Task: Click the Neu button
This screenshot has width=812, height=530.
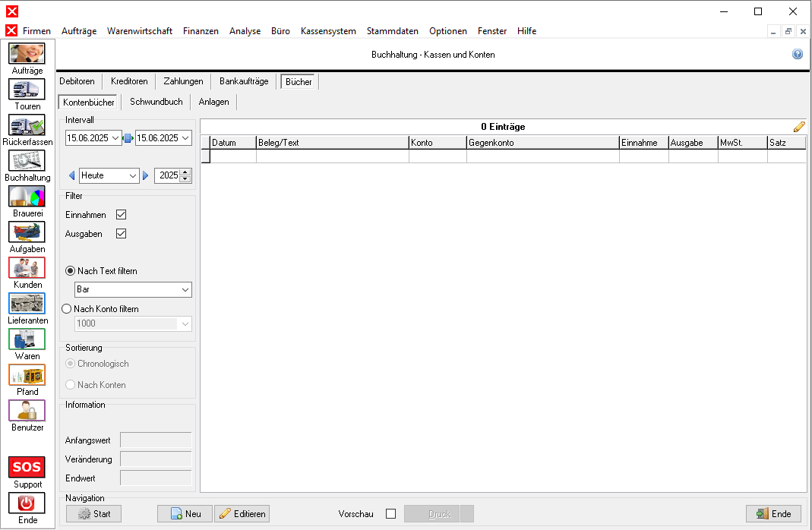Action: [x=185, y=514]
